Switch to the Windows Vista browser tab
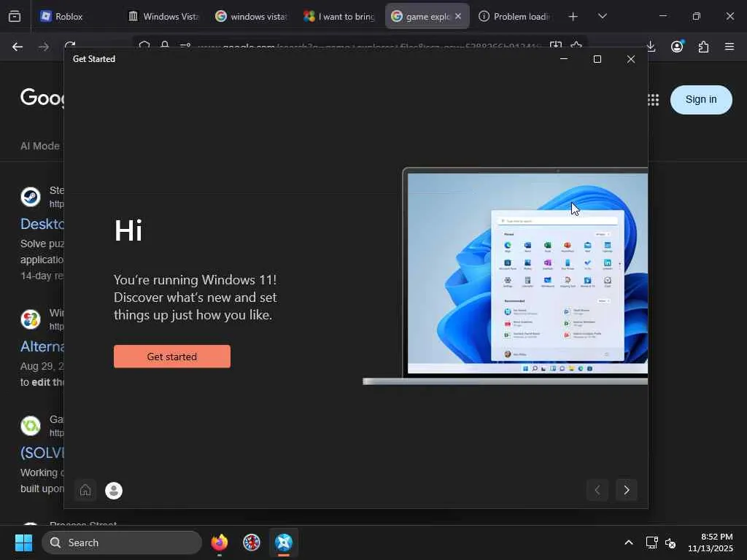747x560 pixels. click(x=163, y=16)
